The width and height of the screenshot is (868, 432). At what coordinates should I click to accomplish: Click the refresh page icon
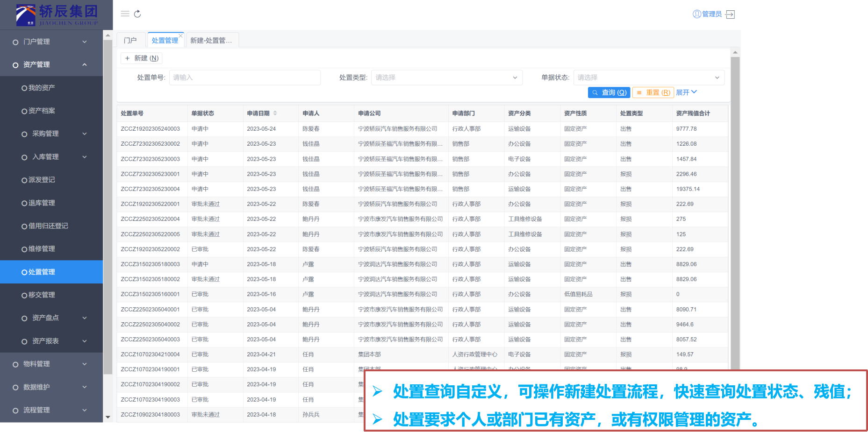pyautogui.click(x=137, y=14)
